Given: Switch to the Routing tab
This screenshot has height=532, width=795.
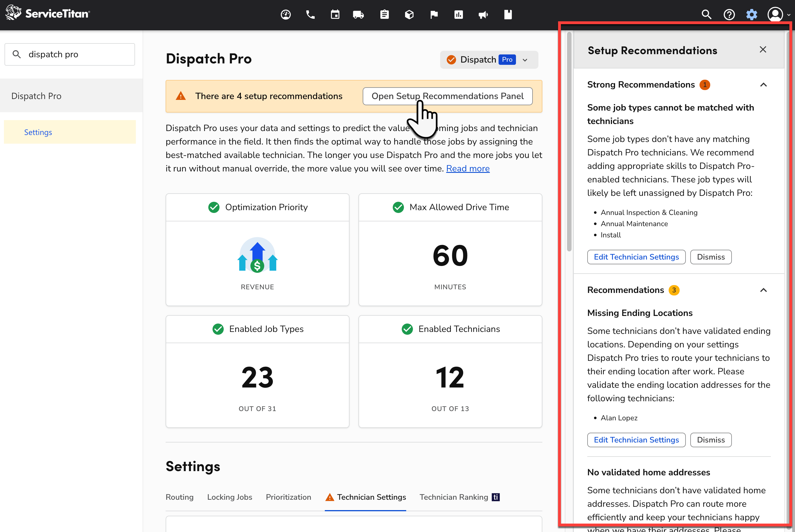Looking at the screenshot, I should (x=179, y=497).
